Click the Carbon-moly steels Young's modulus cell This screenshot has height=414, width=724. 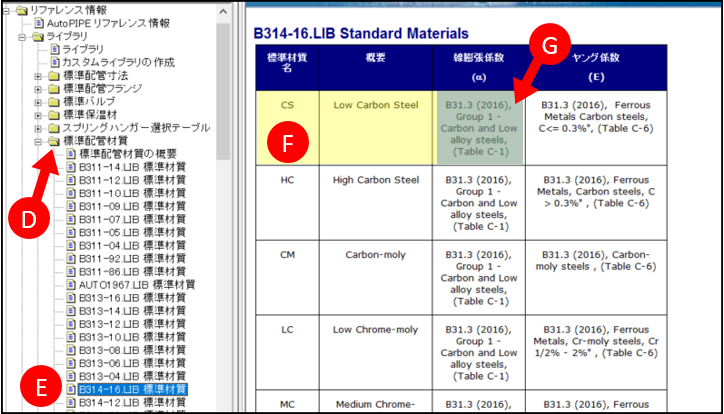[596, 277]
